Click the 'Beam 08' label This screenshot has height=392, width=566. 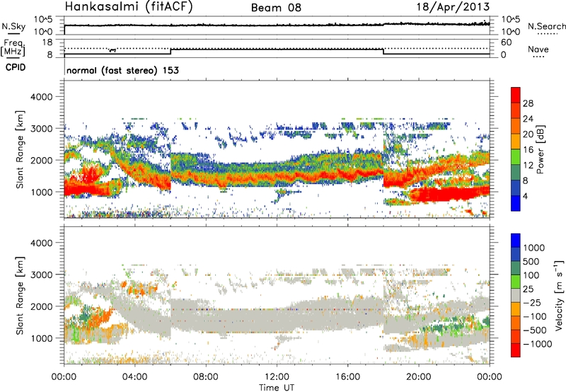276,8
